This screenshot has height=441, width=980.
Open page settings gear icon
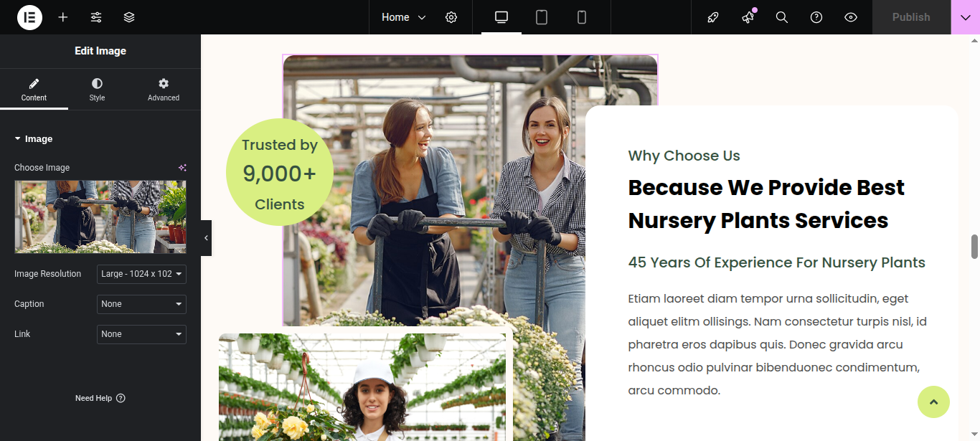point(451,17)
